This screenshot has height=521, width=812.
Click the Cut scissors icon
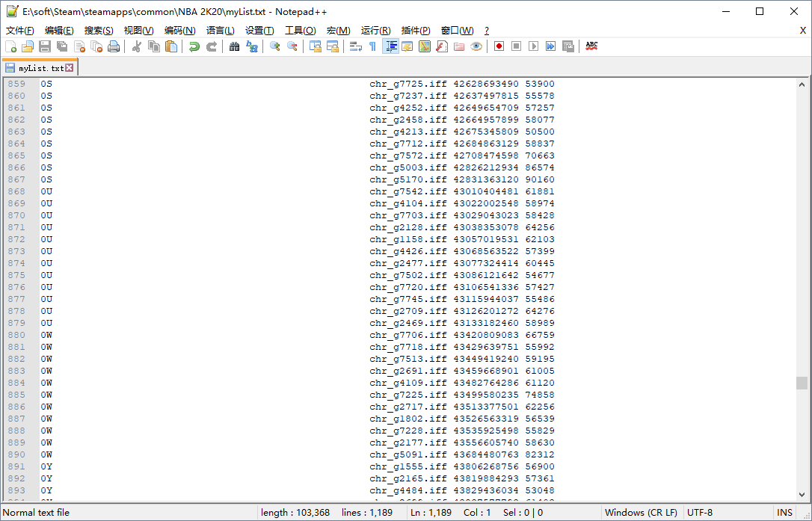(137, 46)
